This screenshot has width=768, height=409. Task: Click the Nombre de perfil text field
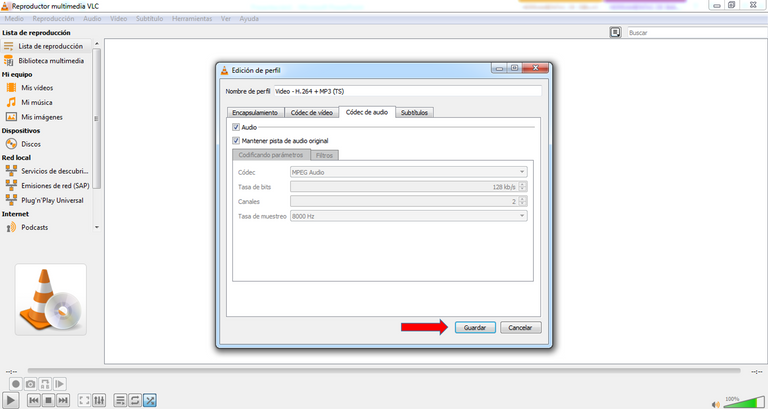408,91
